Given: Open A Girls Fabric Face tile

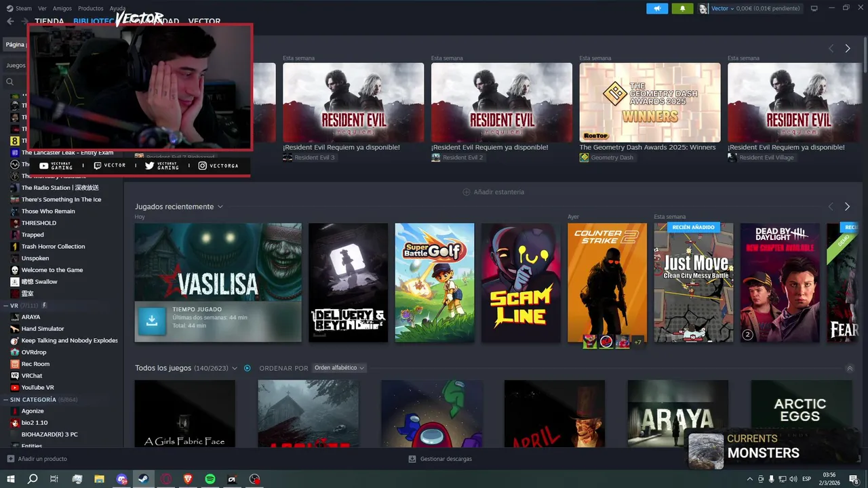Looking at the screenshot, I should (x=185, y=413).
